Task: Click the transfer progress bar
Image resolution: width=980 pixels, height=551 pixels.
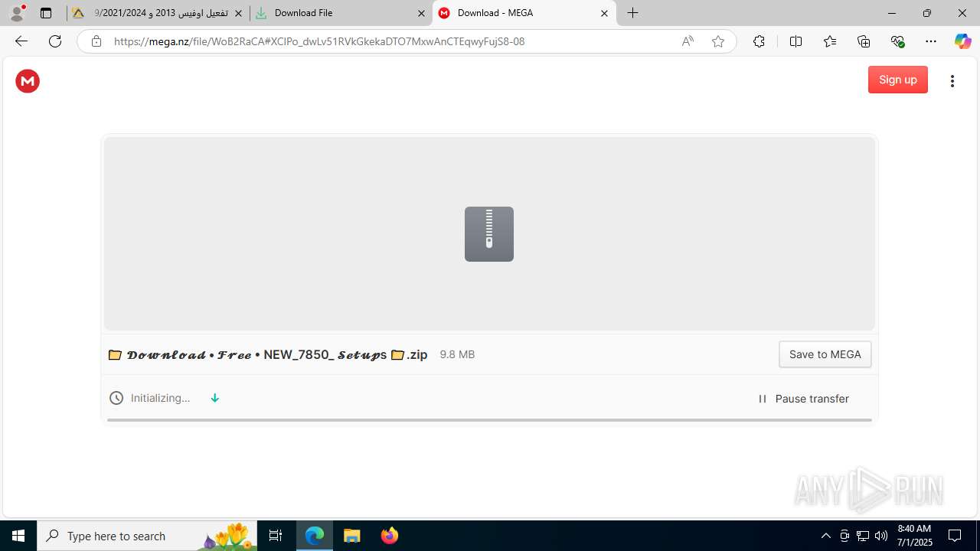Action: click(489, 419)
